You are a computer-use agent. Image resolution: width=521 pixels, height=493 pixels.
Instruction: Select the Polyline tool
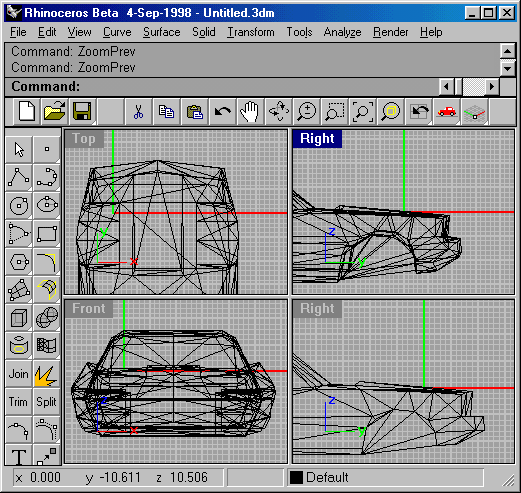[x=19, y=177]
